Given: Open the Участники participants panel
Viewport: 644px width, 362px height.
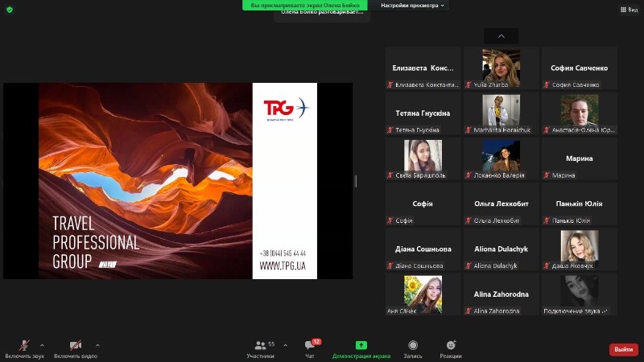Looking at the screenshot, I should click(260, 349).
